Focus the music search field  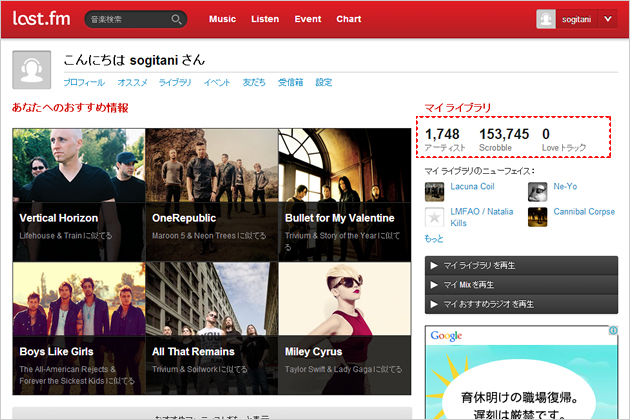coord(135,19)
